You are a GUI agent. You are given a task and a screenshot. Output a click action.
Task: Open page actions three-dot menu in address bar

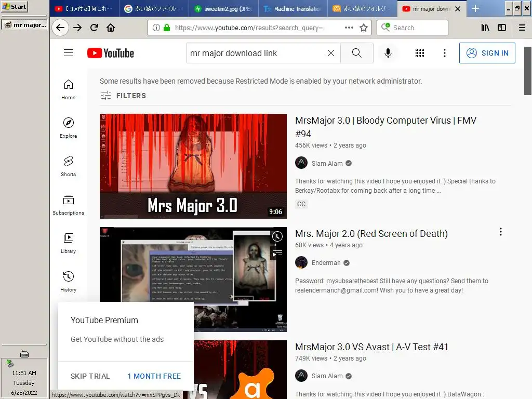point(349,28)
